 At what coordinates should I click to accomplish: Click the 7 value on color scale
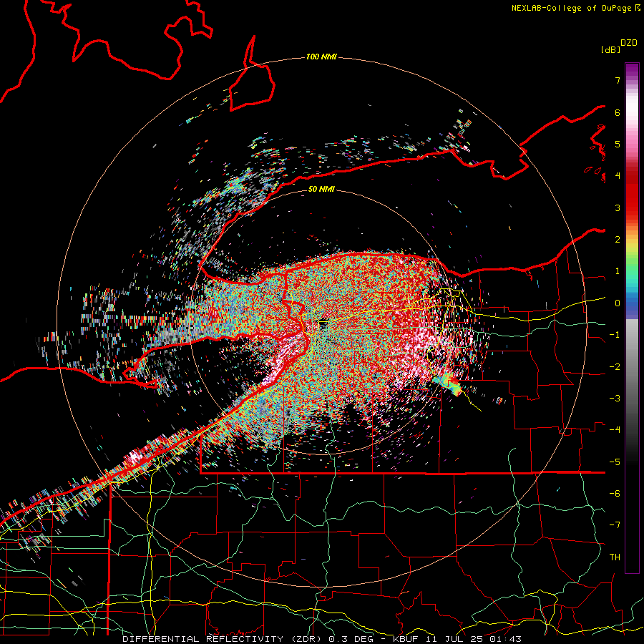(618, 80)
